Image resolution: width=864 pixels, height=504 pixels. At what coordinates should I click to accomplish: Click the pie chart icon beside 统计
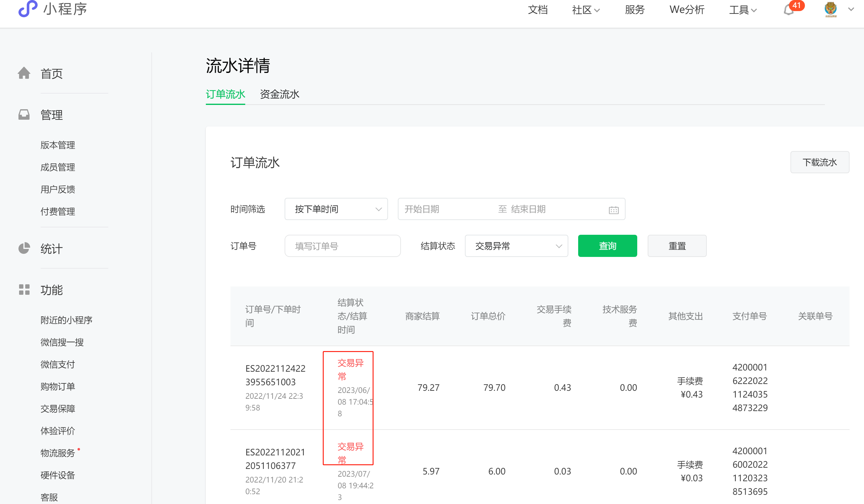(24, 248)
